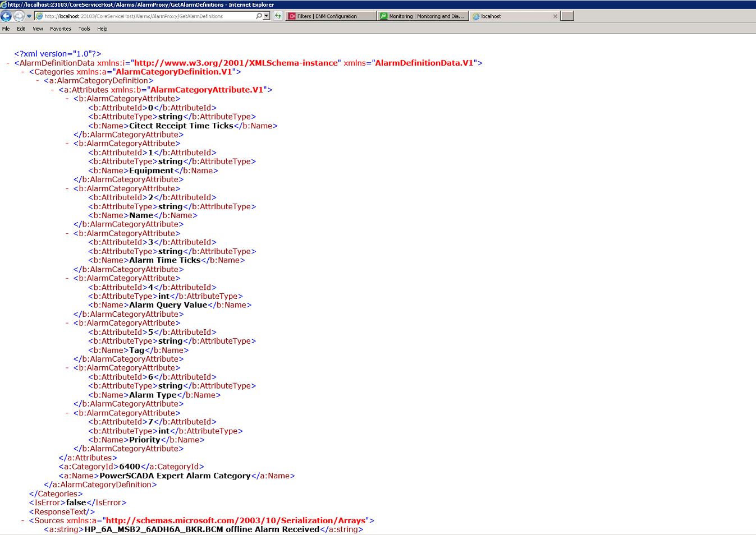
Task: Switch to Filters | ENM Configuration tab
Action: [331, 16]
